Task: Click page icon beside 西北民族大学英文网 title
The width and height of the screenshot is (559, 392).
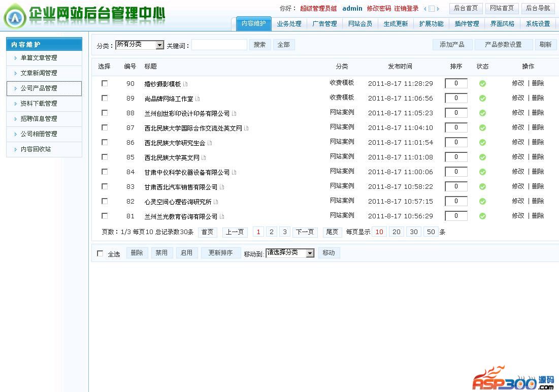Action: [x=204, y=158]
